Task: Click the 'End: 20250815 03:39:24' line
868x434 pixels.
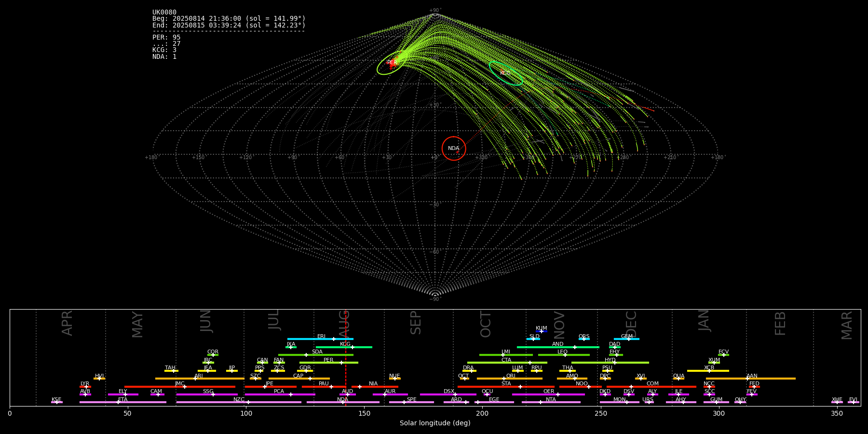Action: pos(229,26)
